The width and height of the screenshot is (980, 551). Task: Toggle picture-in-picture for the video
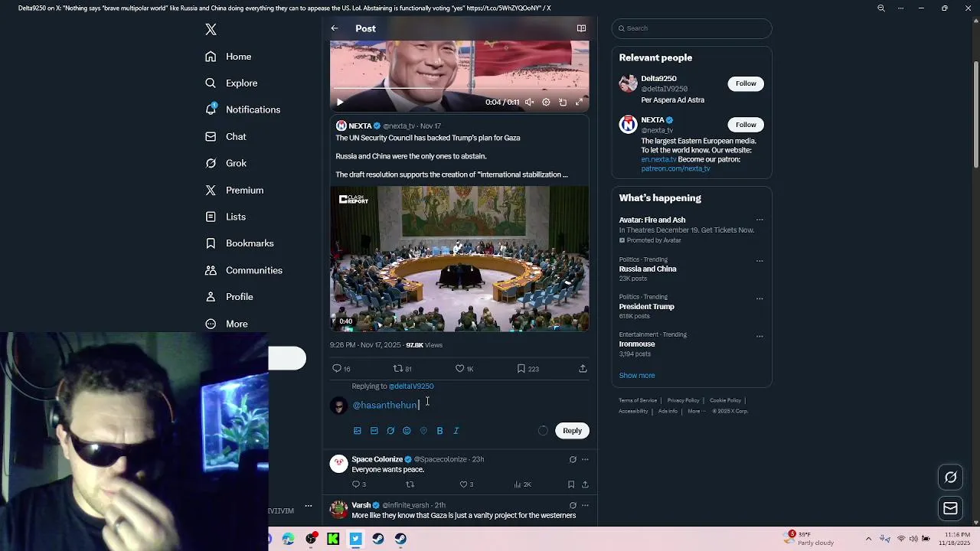pyautogui.click(x=563, y=102)
